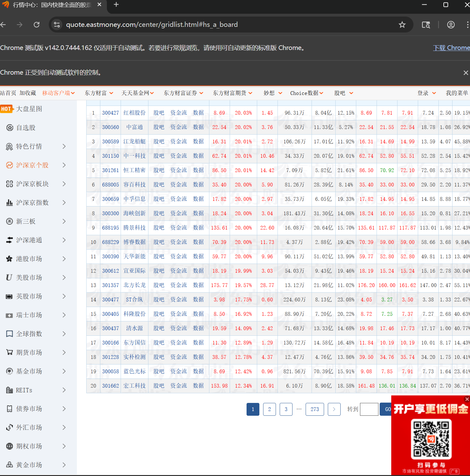
Task: Click the 沪深京板块 grid icon
Action: click(10, 184)
